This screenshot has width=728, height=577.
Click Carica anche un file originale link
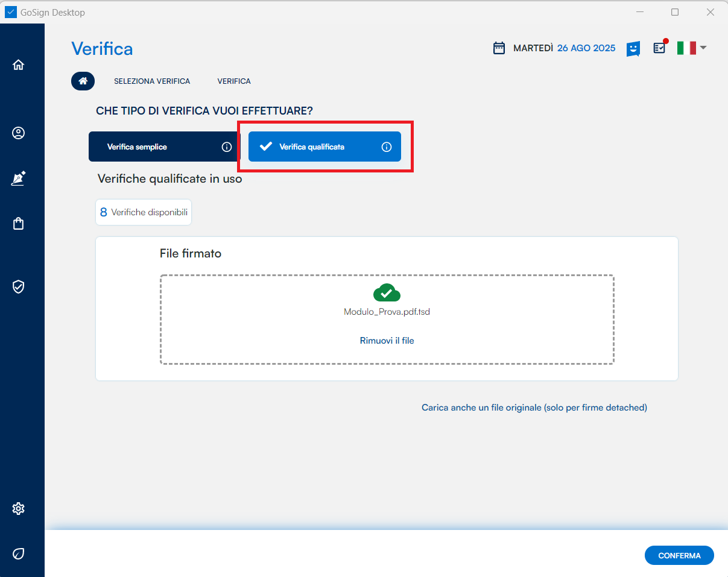534,408
